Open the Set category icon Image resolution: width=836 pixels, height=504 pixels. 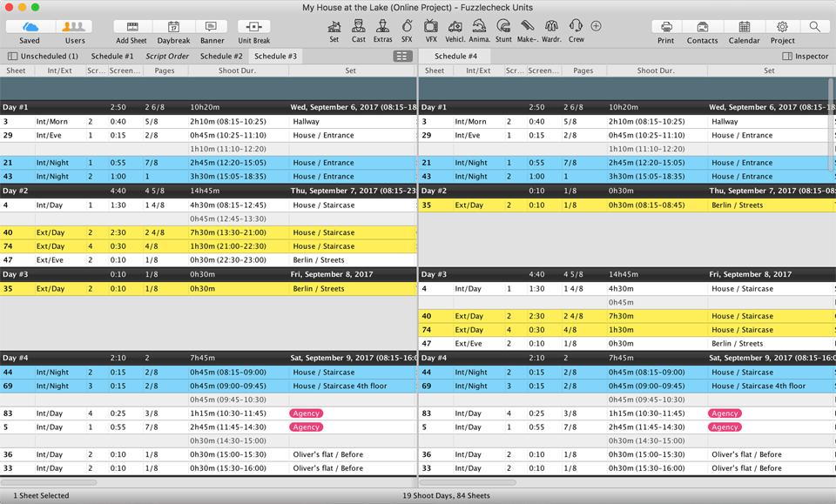pos(334,26)
